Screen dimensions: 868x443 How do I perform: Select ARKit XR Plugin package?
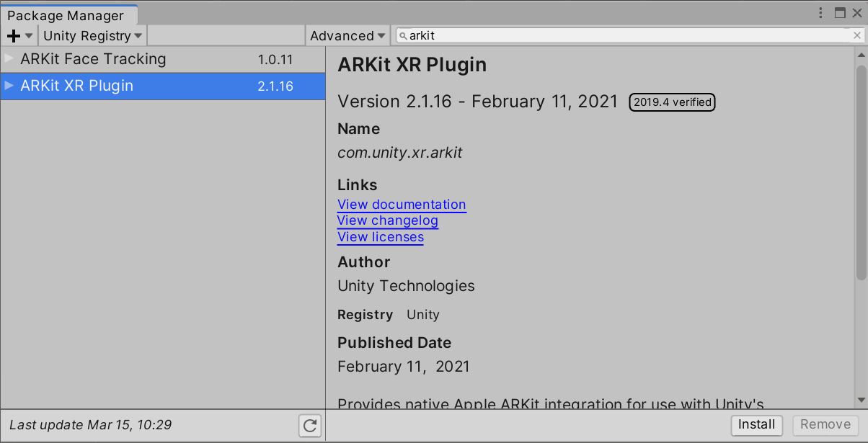click(x=77, y=86)
